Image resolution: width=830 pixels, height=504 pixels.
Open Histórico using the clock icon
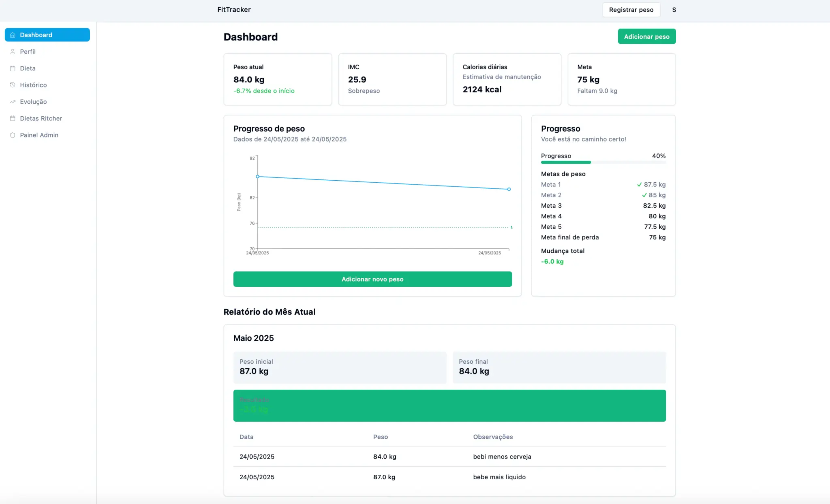coord(13,85)
